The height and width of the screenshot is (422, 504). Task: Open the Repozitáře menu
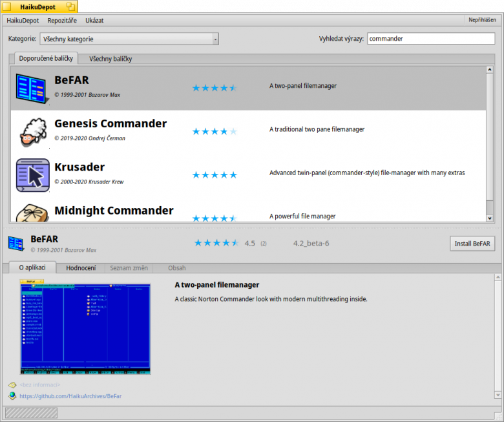[62, 20]
